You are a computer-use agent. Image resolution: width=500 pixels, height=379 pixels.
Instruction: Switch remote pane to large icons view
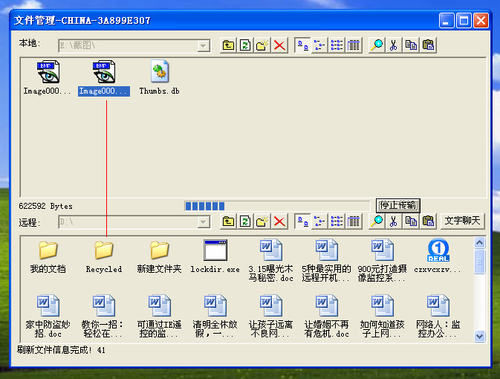(303, 221)
